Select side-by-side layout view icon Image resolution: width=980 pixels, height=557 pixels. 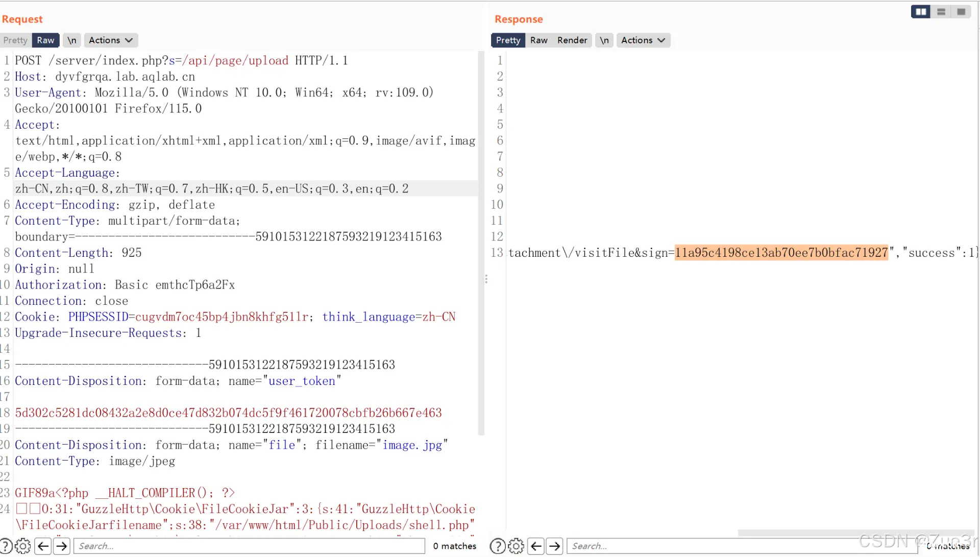[921, 11]
